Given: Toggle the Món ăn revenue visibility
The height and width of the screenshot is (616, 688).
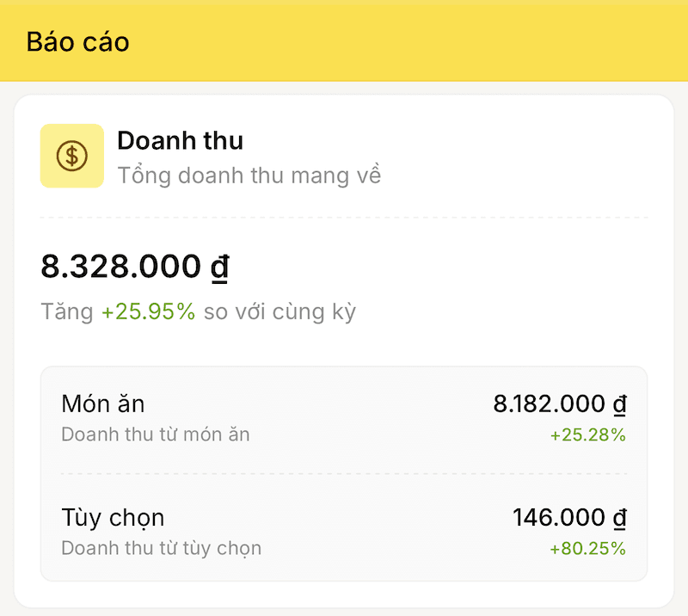Looking at the screenshot, I should point(102,403).
